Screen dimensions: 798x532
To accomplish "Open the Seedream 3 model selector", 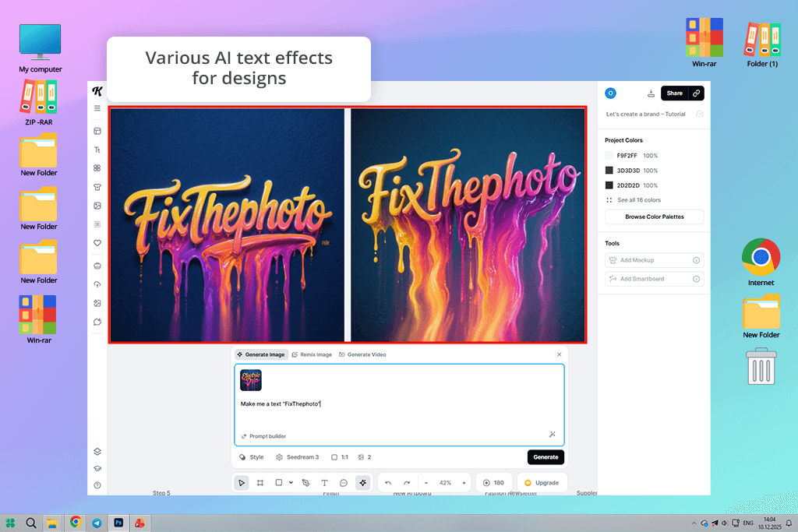I will tap(297, 457).
